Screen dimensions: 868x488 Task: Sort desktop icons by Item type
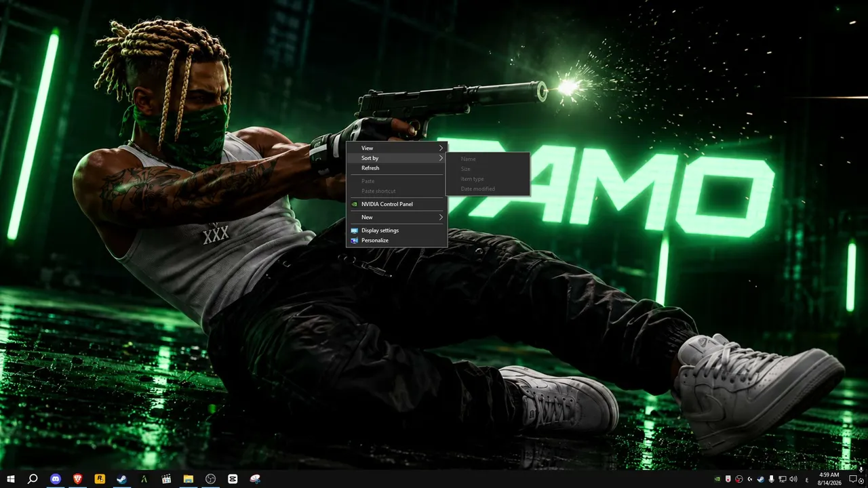coord(488,179)
